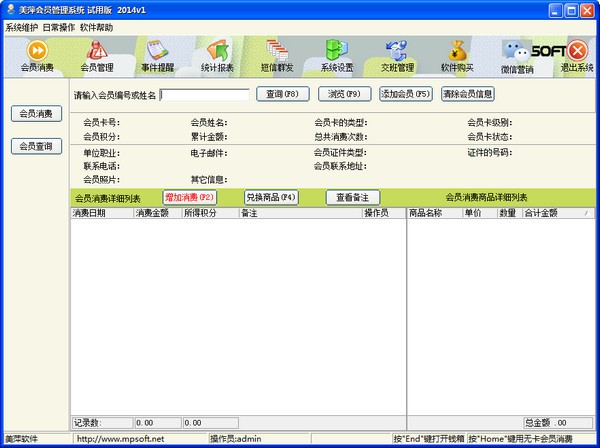Sort by 消费日期 column header
This screenshot has width=600, height=448.
pos(102,213)
